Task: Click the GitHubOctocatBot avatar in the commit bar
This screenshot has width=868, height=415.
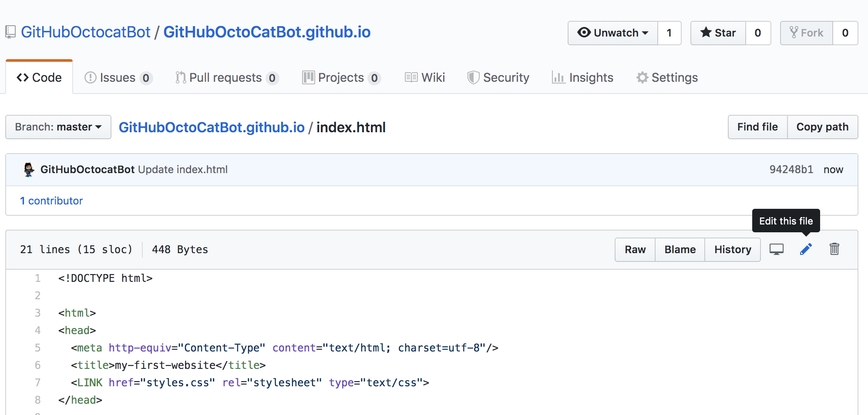Action: (x=29, y=170)
